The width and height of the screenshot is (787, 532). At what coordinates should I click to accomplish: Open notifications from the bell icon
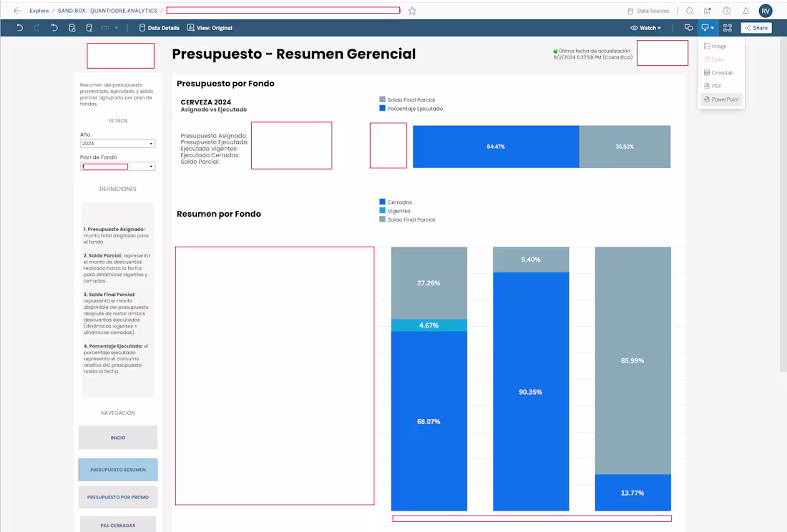coord(744,10)
